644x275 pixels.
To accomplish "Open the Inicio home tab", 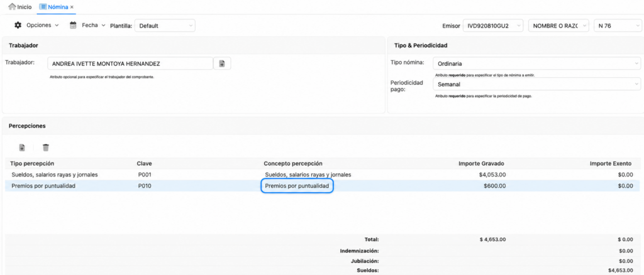I will pyautogui.click(x=20, y=7).
